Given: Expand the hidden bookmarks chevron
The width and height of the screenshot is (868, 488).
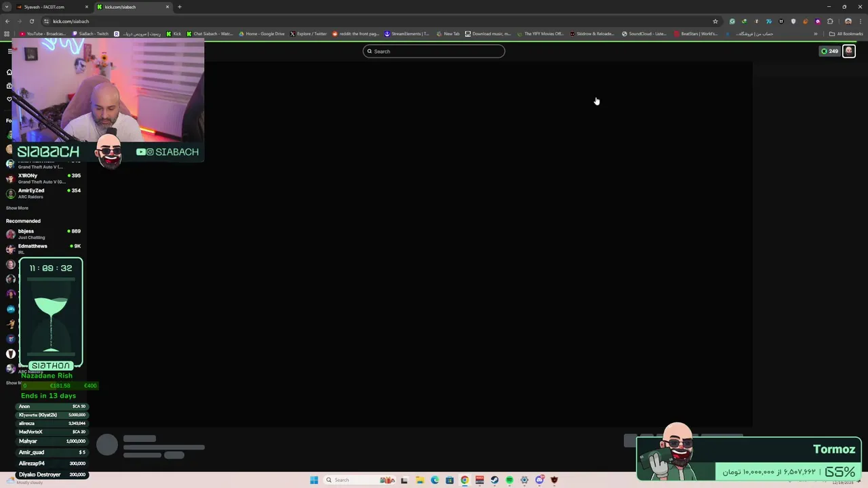Looking at the screenshot, I should tap(816, 33).
